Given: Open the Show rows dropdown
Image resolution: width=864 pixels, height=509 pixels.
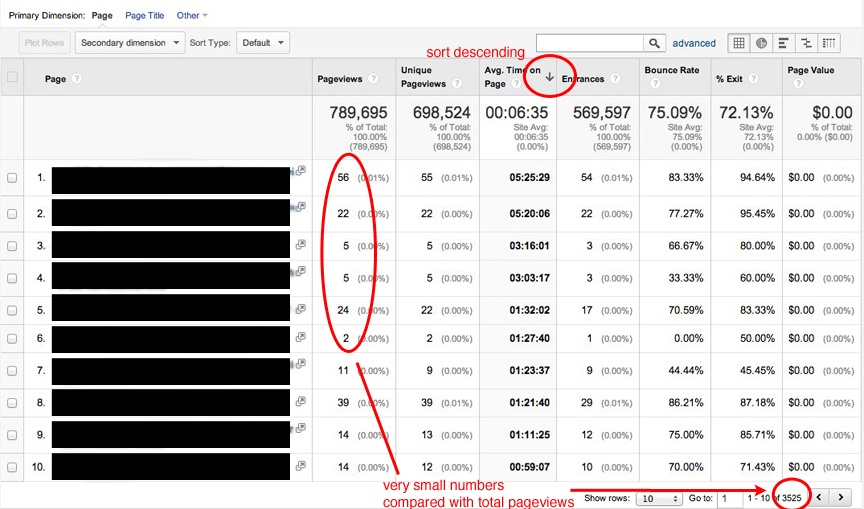Looking at the screenshot, I should (x=659, y=497).
